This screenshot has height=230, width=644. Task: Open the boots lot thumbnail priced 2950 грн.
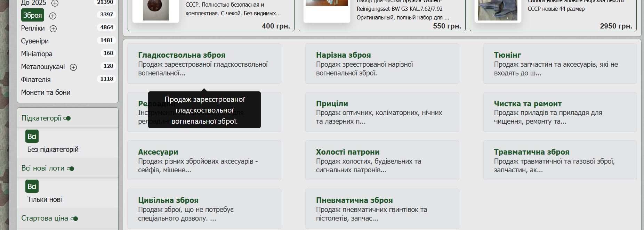498,10
